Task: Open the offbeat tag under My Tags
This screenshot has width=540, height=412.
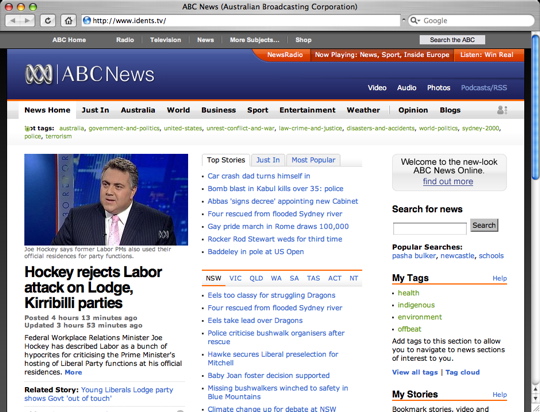Action: pos(409,329)
